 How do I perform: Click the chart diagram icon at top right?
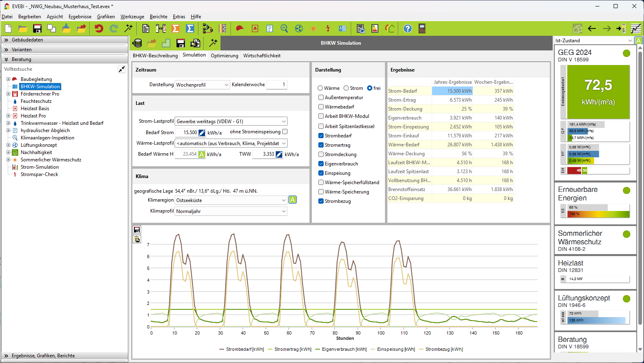point(636,28)
